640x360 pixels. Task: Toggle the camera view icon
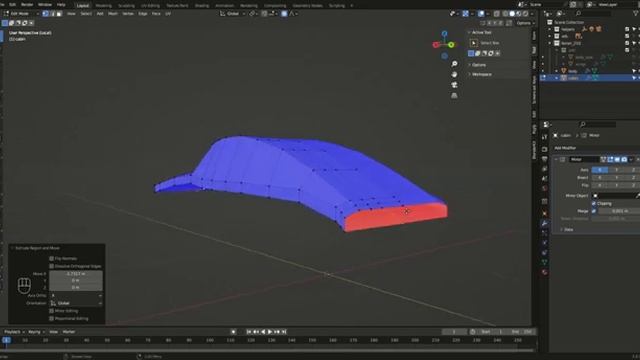pos(454,85)
